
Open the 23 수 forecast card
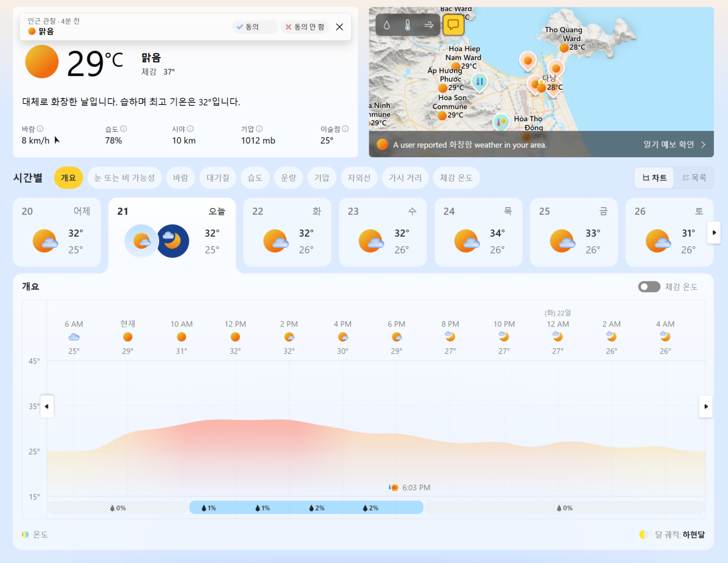(x=383, y=232)
